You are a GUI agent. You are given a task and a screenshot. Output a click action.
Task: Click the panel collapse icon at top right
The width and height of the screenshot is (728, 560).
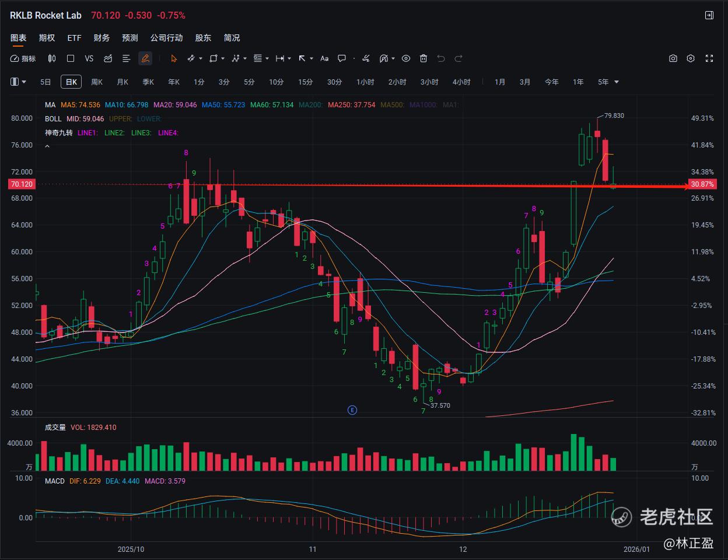click(x=709, y=15)
